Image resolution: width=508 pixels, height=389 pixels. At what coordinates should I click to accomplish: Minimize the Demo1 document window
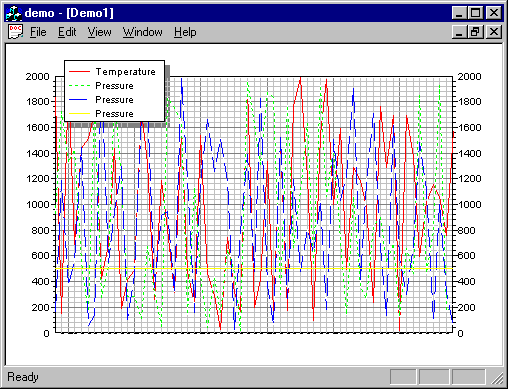coord(460,32)
